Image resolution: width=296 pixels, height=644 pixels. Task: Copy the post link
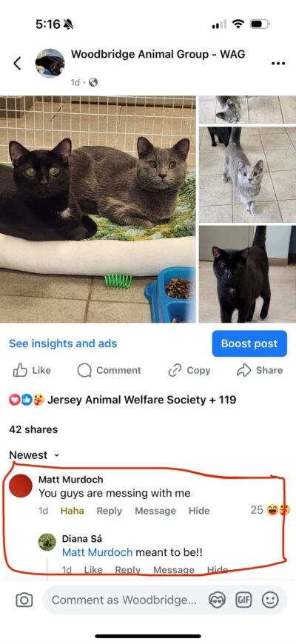(x=189, y=370)
